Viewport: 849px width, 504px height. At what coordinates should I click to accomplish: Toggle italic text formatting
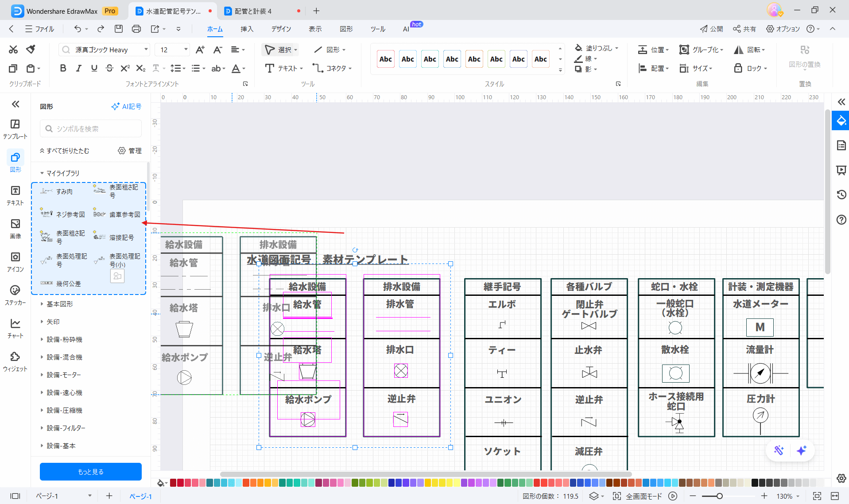click(78, 68)
